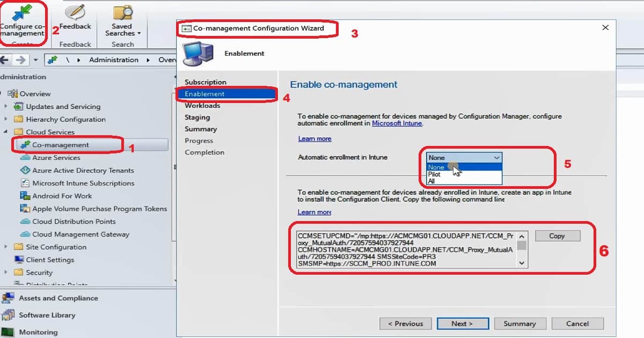Expand the Site Configuration node

pos(6,247)
